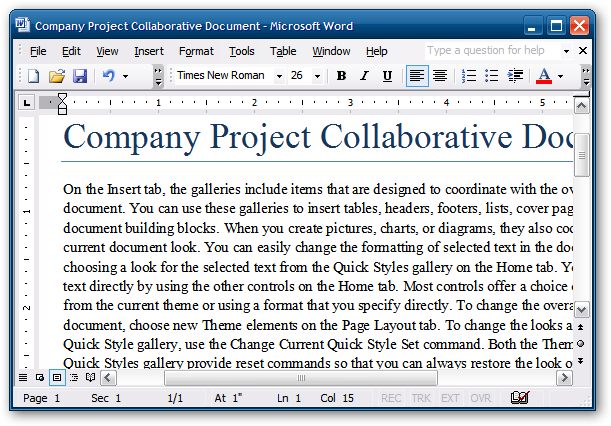The width and height of the screenshot is (611, 426).
Task: Toggle Underline formatting
Action: 385,76
